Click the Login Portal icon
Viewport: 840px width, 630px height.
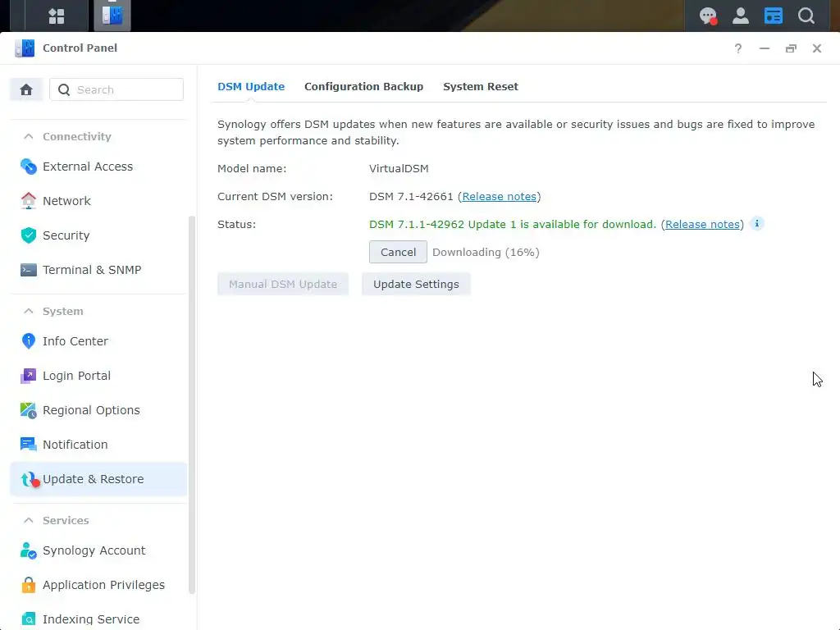click(29, 376)
